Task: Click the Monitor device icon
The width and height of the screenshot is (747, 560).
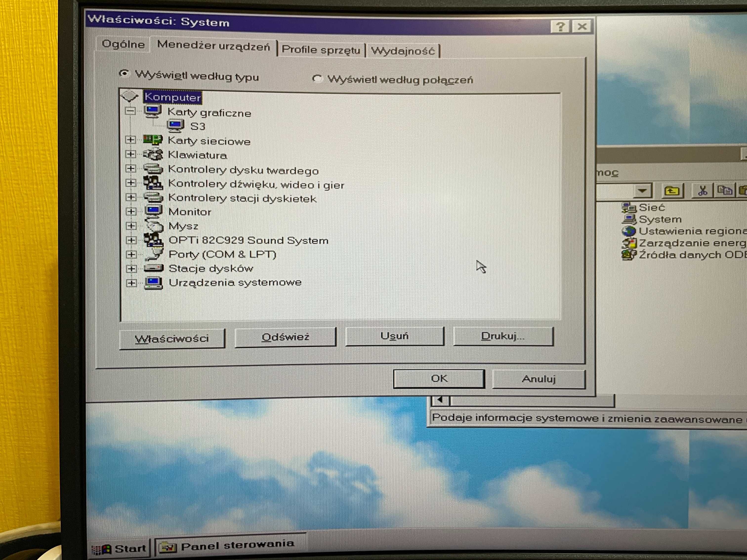Action: [154, 211]
